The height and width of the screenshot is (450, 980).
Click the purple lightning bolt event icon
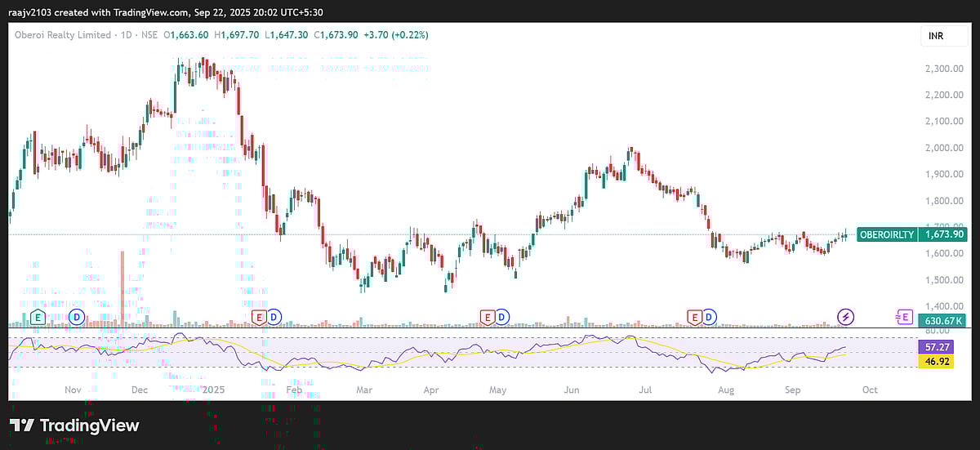click(847, 316)
